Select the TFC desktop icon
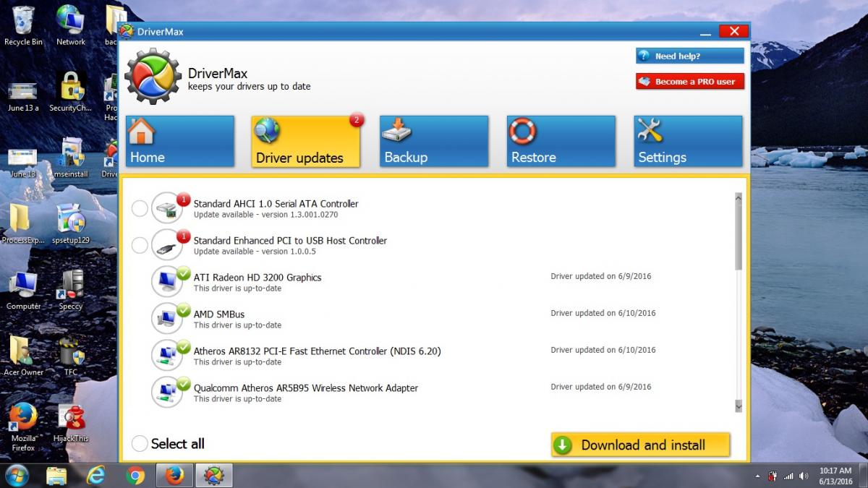 tap(71, 356)
